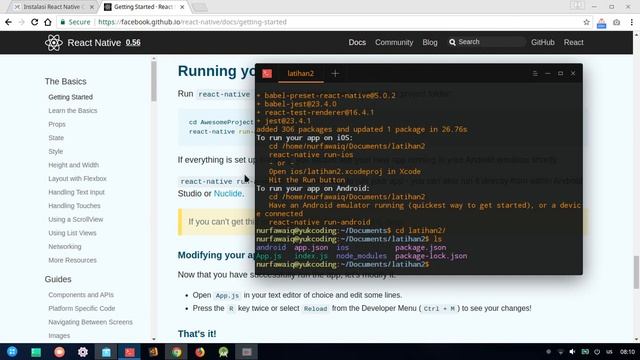Open the start menu launcher icon

(x=12, y=351)
